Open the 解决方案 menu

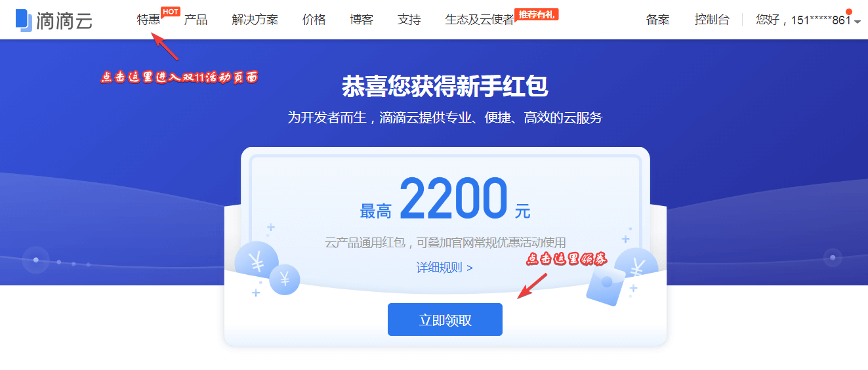click(x=255, y=20)
